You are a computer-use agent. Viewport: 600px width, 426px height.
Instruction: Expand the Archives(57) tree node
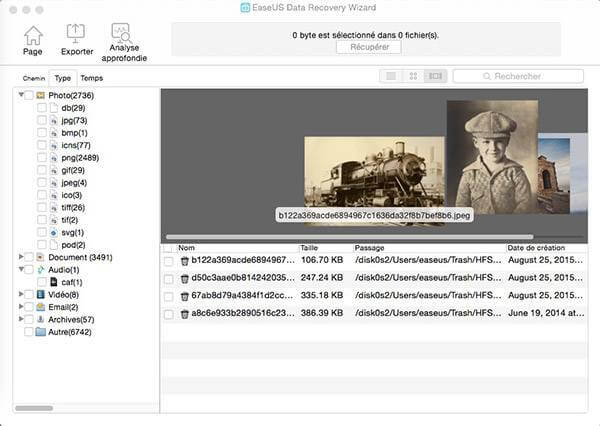[21, 318]
